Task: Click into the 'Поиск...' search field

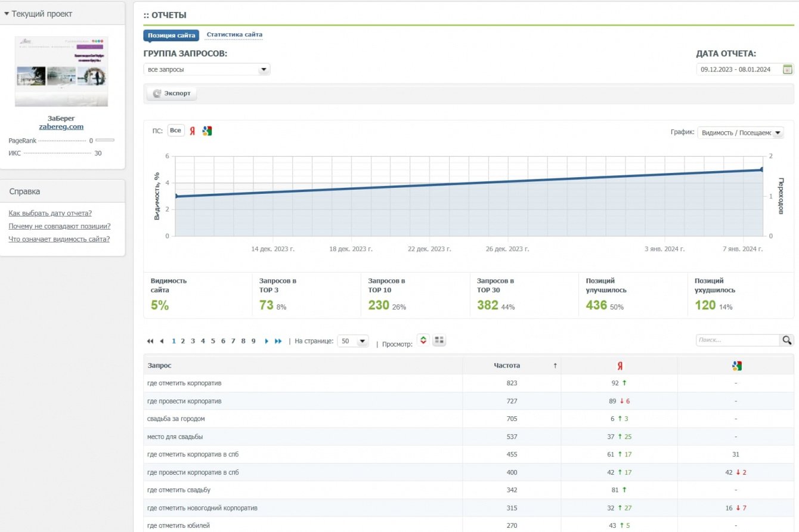Action: (x=738, y=340)
